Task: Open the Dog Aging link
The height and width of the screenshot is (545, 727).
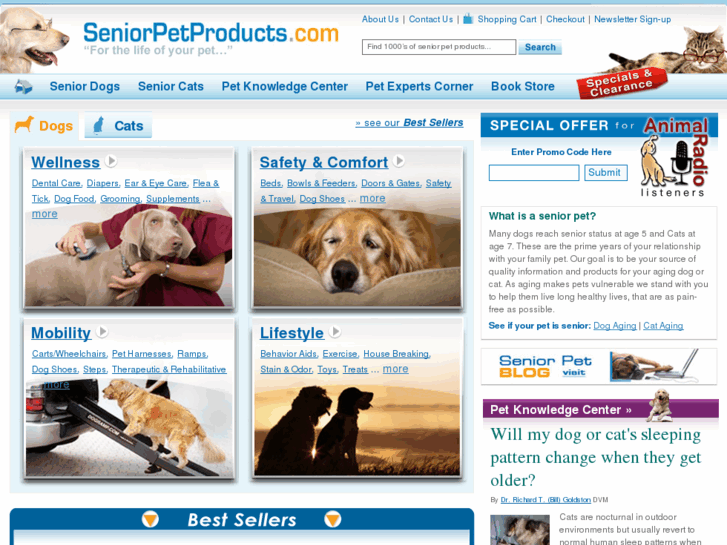Action: coord(615,326)
